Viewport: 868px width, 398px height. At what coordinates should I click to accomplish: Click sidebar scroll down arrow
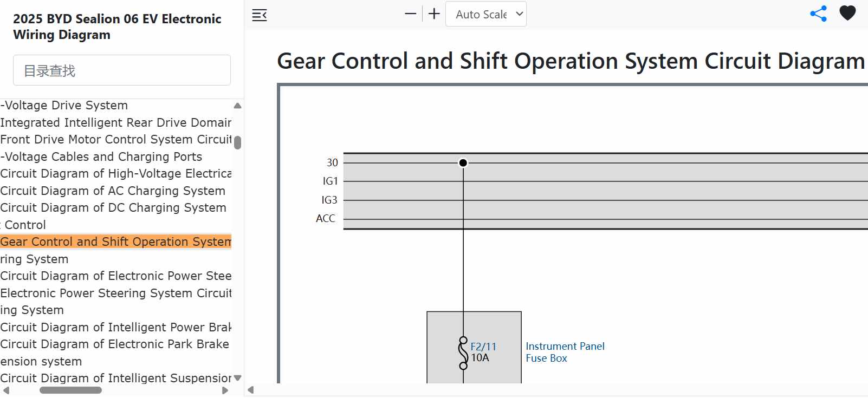pos(237,378)
